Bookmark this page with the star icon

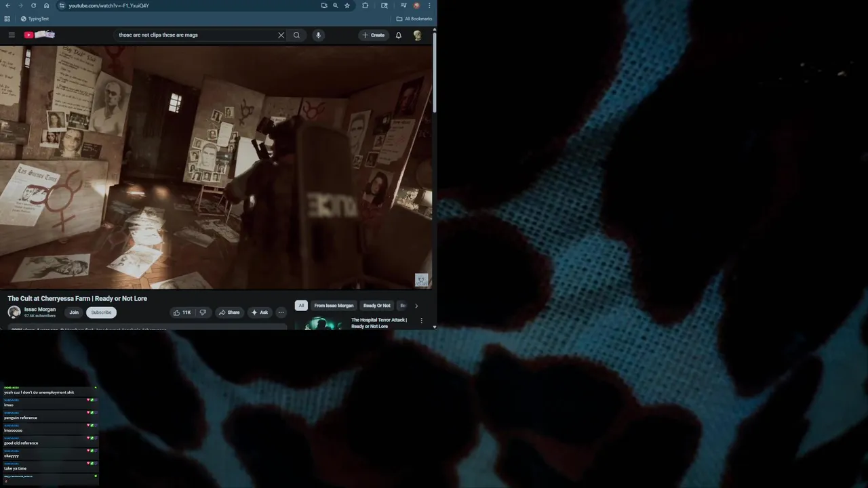347,5
